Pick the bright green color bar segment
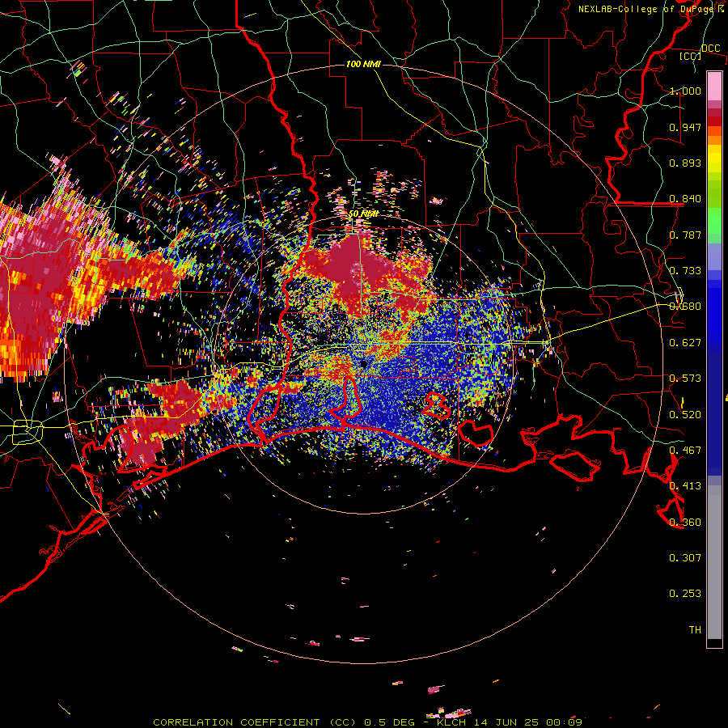 pyautogui.click(x=714, y=221)
